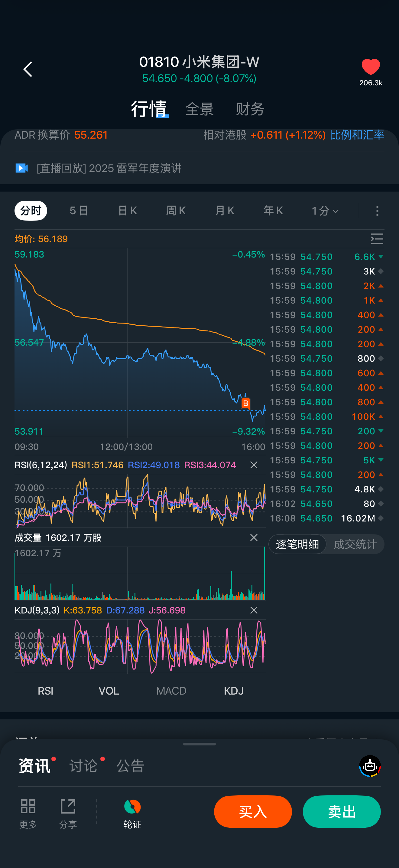The image size is (399, 868).
Task: Expand the 1分 interval dropdown
Action: 325,211
